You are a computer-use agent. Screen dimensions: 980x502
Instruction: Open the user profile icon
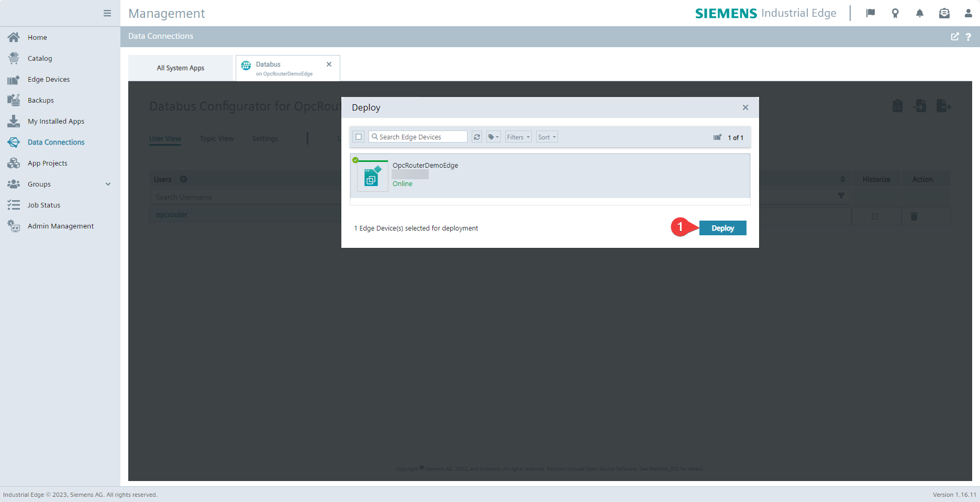[x=968, y=13]
